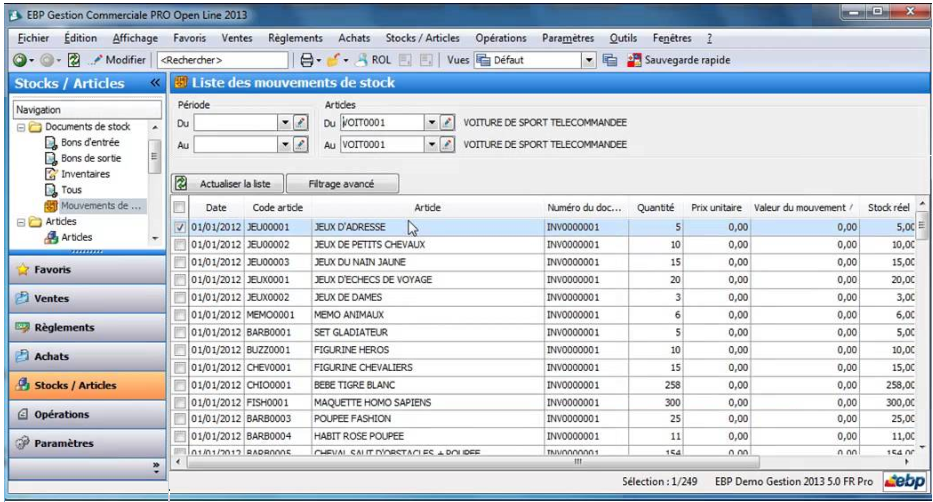
Task: Collapse the Documents de stock tree folder
Action: point(21,127)
